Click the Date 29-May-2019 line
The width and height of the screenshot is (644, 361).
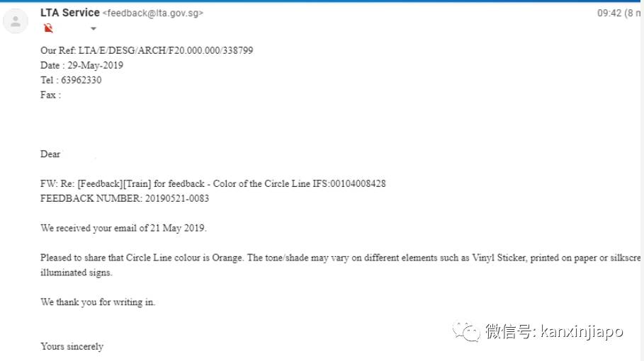[81, 65]
